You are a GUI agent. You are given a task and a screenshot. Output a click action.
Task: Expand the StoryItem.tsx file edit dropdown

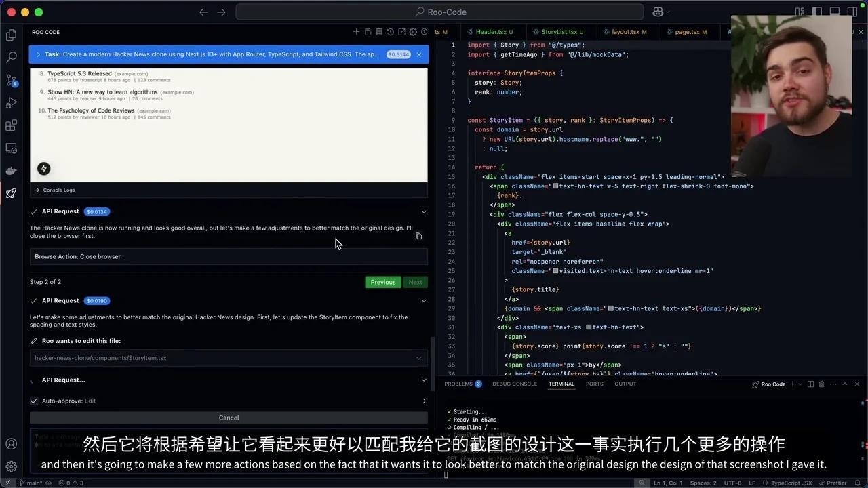(418, 358)
